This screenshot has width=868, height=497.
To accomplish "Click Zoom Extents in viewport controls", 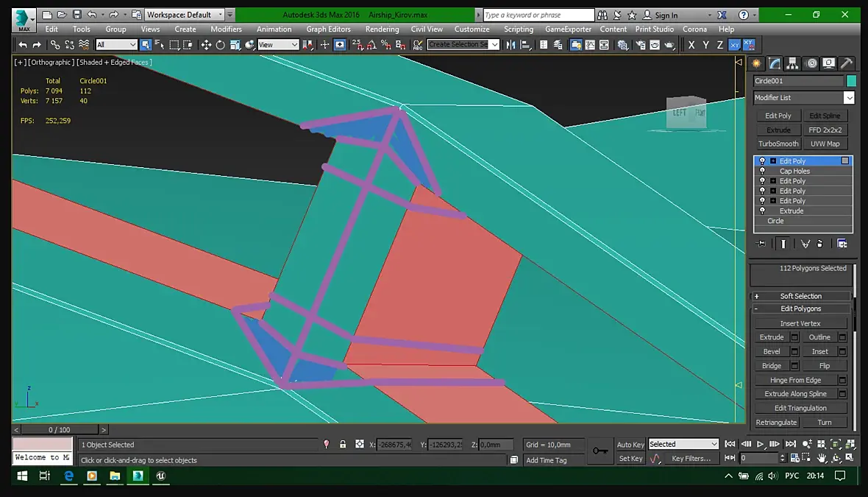I will pos(836,444).
